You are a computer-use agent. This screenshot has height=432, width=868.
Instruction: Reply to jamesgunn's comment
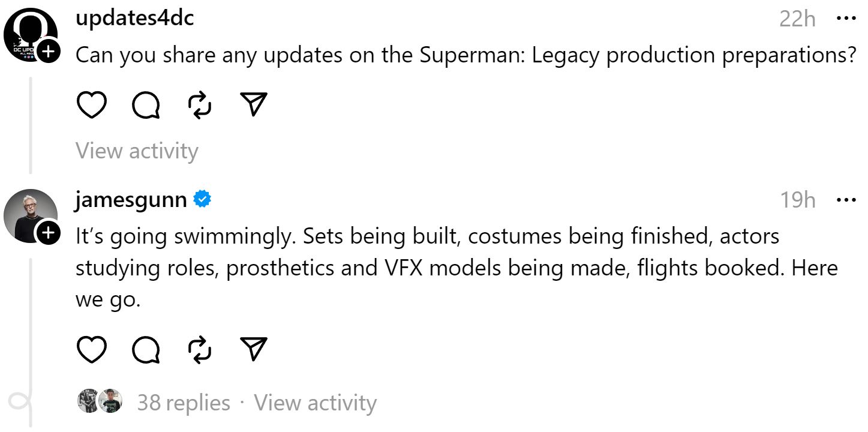146,348
